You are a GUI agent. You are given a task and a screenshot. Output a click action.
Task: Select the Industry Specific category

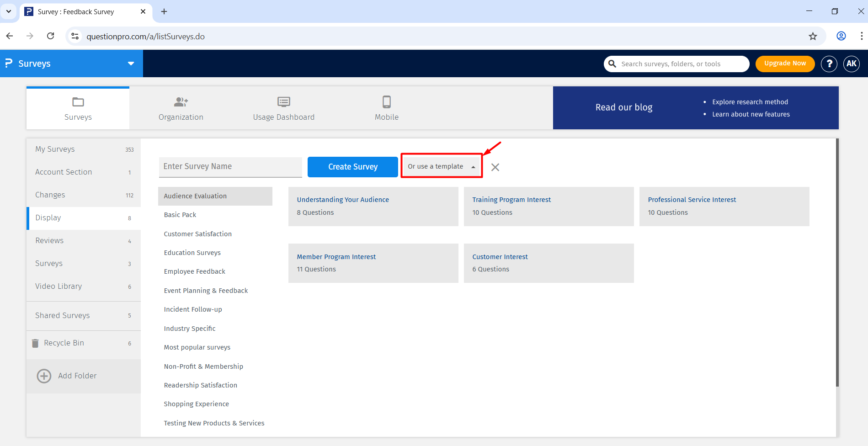(215, 329)
